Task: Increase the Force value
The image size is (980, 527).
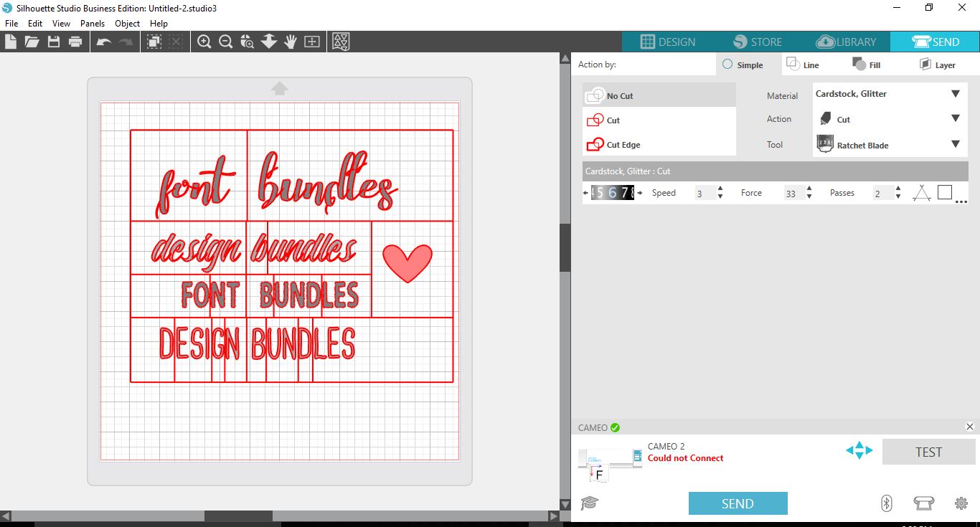Action: point(809,189)
